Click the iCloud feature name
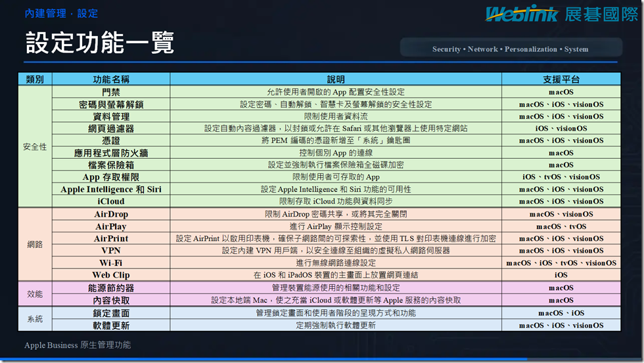Viewport: 644px width, 363px height. (x=111, y=201)
